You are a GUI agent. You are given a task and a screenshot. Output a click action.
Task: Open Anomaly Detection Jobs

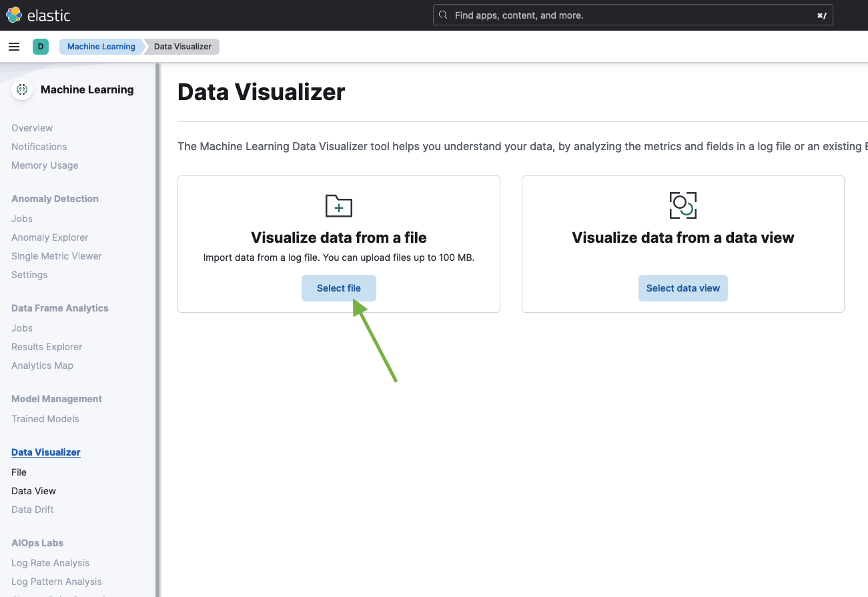[x=22, y=219]
